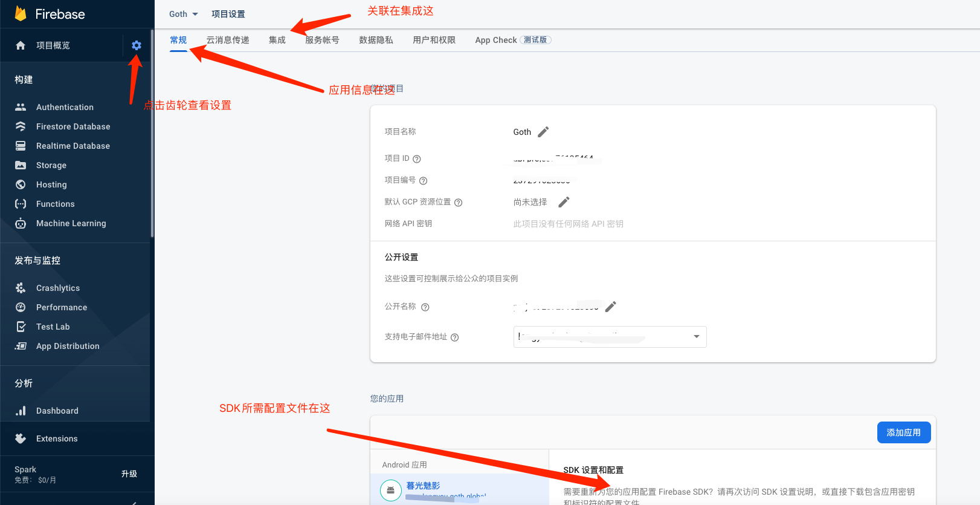Click the 升级 upgrade link
This screenshot has height=505, width=980.
tap(129, 474)
